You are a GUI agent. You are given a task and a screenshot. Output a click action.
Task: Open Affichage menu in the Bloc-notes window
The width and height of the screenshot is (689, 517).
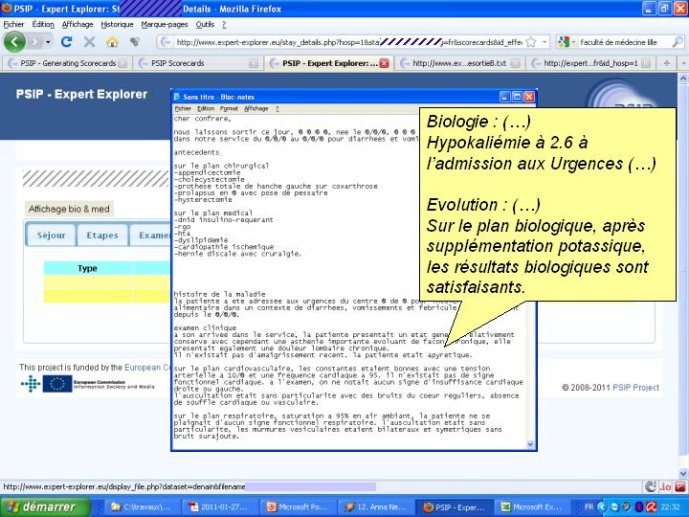256,108
